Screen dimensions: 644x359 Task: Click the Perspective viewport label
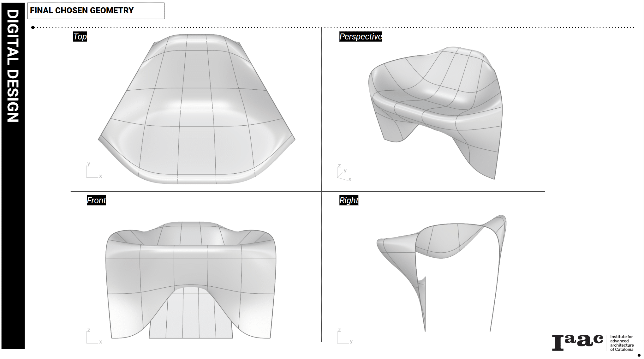361,37
